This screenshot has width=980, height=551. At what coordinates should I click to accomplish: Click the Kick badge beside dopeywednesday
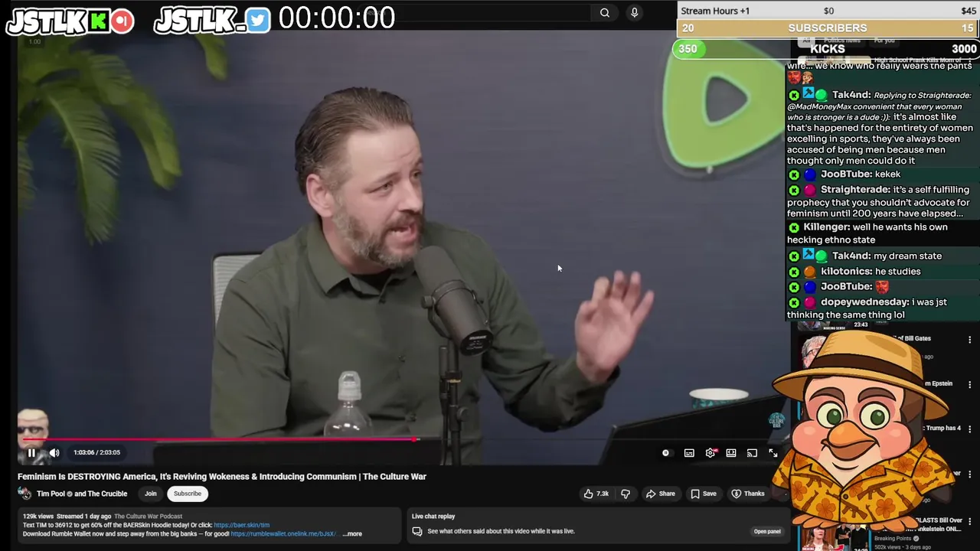click(x=794, y=302)
